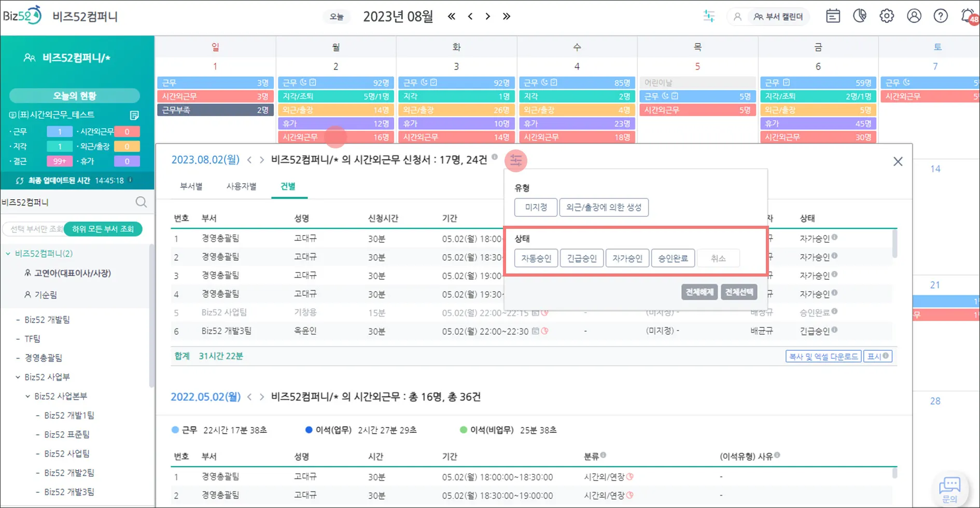Image resolution: width=980 pixels, height=508 pixels.
Task: Switch to personal calendar user icon
Action: tap(737, 17)
